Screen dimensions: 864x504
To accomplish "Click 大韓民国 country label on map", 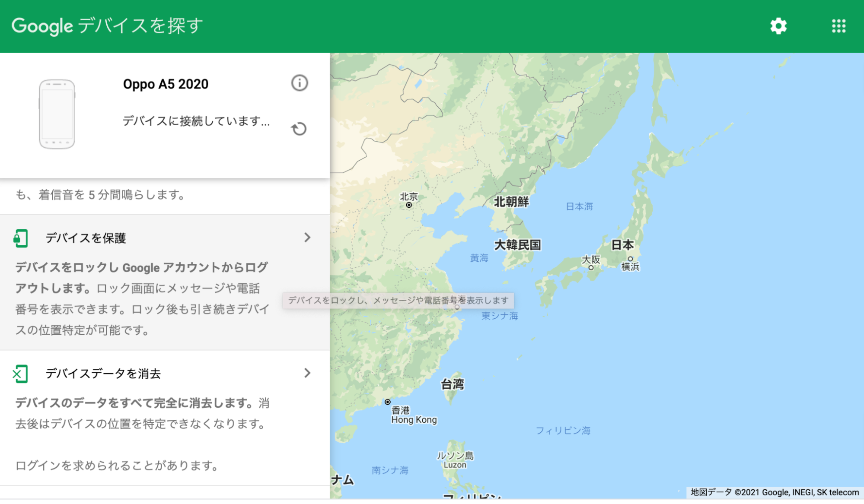I will (517, 245).
